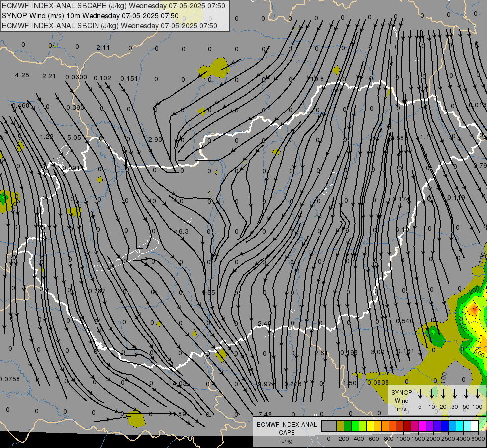
Task: Click the J/kg unit label in legend
Action: point(287,441)
